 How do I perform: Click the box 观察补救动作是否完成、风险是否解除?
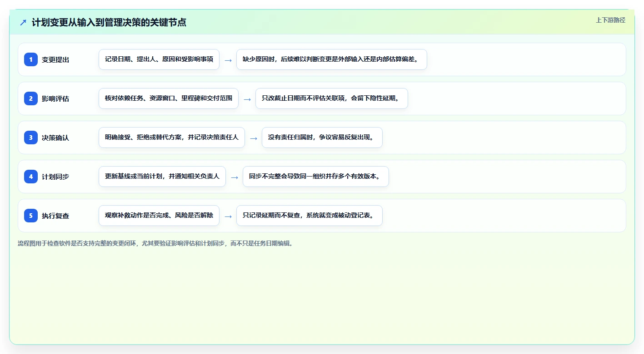(x=159, y=216)
